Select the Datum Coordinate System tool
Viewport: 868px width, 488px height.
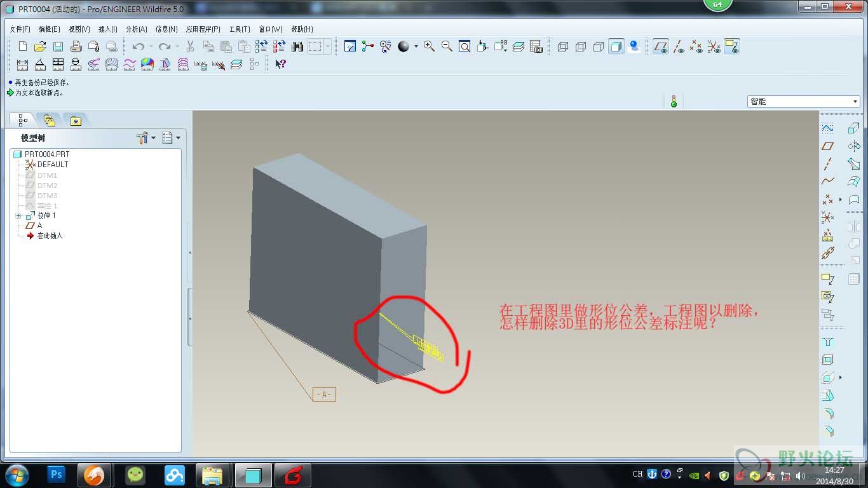pyautogui.click(x=827, y=217)
